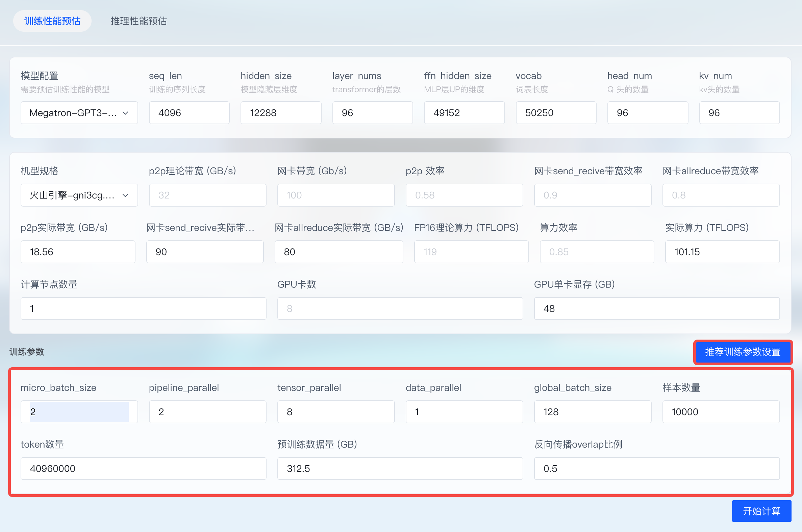Focus the kv_num input field
The image size is (802, 532).
point(739,113)
